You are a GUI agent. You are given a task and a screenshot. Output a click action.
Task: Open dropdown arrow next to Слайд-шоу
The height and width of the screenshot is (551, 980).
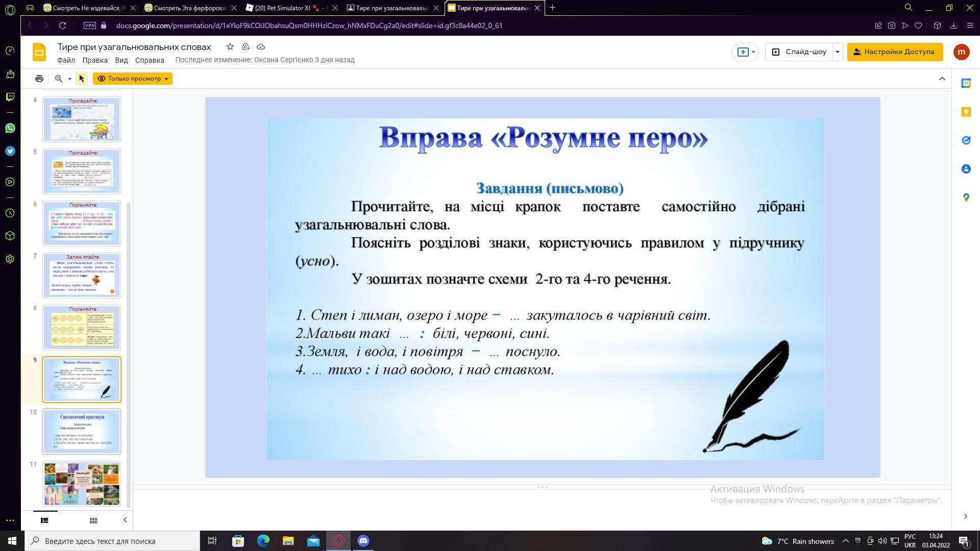point(837,52)
